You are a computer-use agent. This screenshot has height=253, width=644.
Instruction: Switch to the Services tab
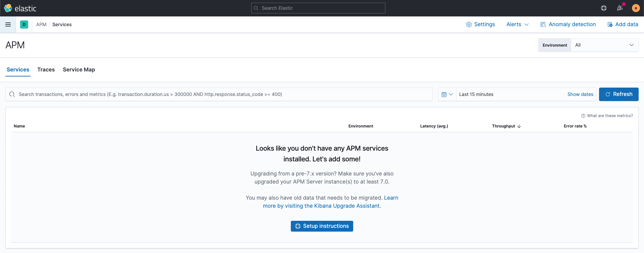[18, 69]
